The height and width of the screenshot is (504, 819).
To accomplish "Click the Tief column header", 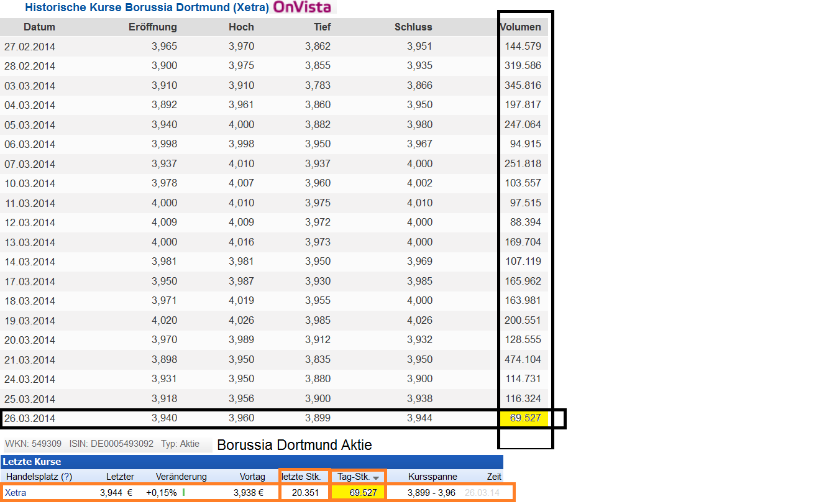I will pyautogui.click(x=322, y=27).
